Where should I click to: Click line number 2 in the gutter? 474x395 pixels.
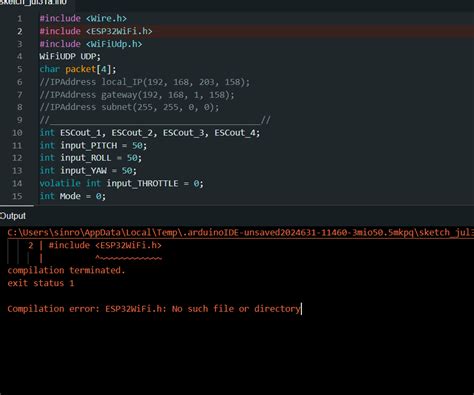20,31
